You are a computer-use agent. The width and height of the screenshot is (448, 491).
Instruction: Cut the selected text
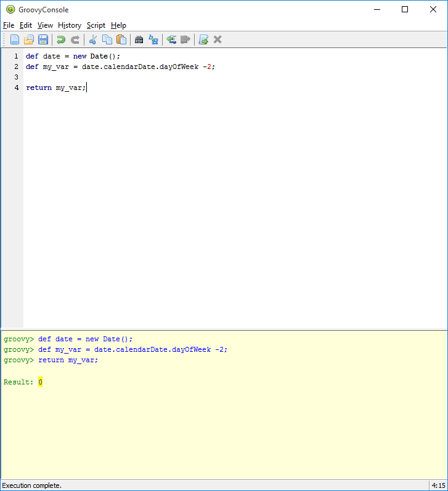tap(93, 39)
